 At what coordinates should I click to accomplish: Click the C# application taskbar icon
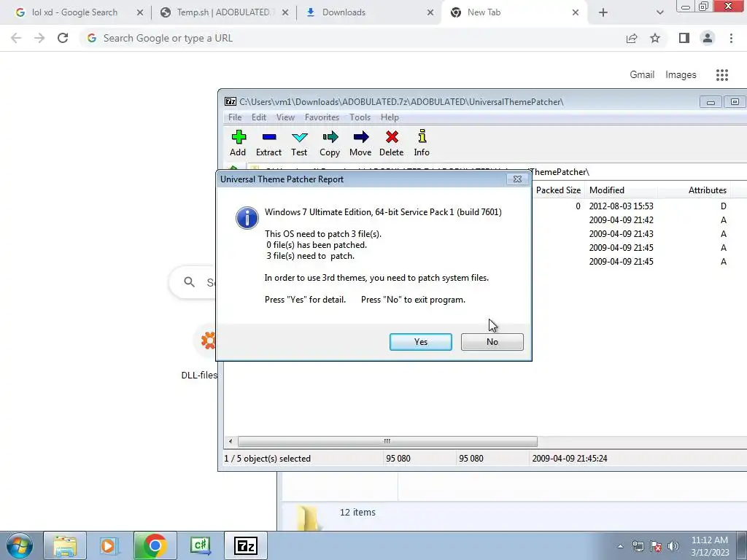[201, 545]
